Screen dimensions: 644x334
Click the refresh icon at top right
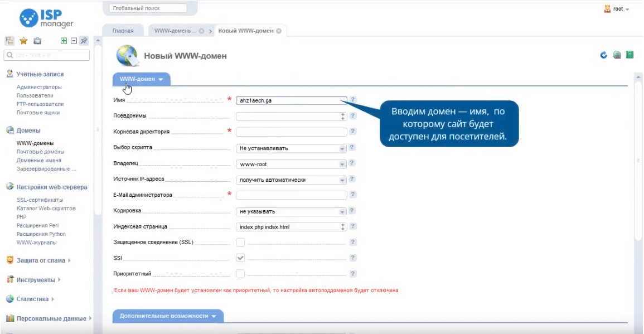[603, 55]
